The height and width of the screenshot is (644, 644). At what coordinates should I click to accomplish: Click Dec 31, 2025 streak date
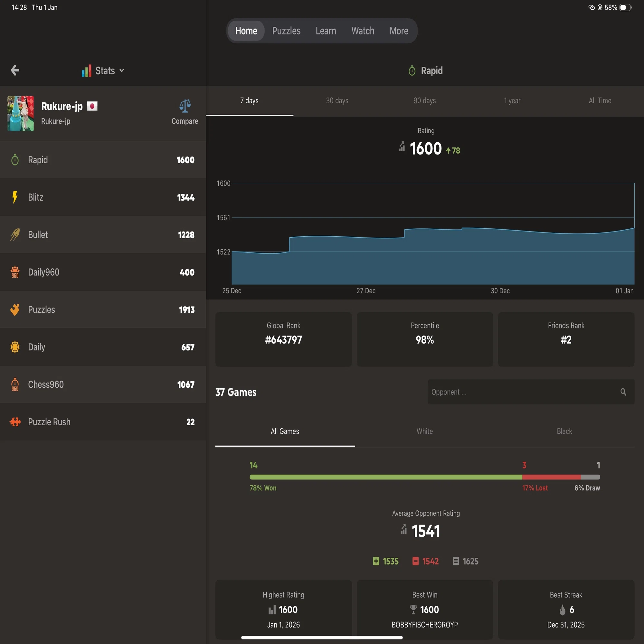point(566,625)
